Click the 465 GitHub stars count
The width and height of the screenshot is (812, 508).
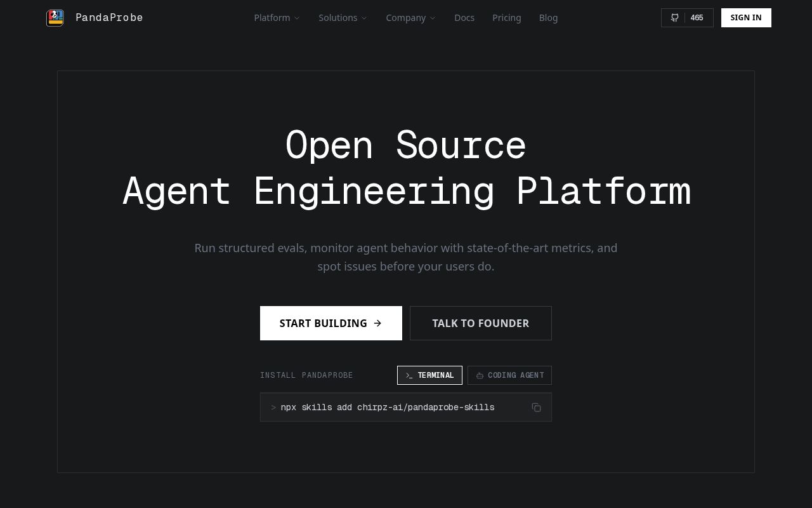click(697, 18)
